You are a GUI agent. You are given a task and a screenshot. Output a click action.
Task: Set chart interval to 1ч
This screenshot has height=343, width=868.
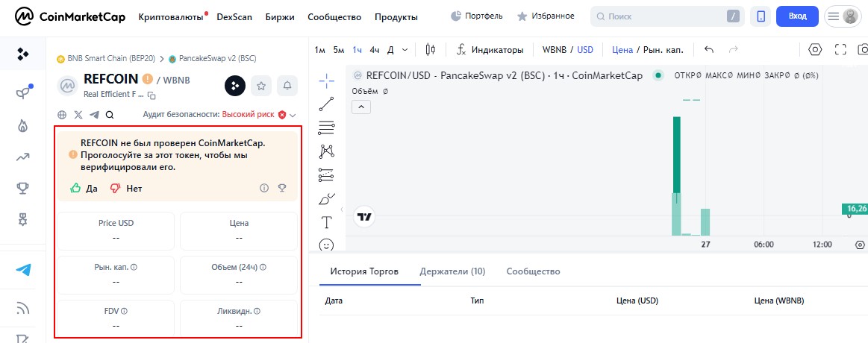tap(357, 50)
